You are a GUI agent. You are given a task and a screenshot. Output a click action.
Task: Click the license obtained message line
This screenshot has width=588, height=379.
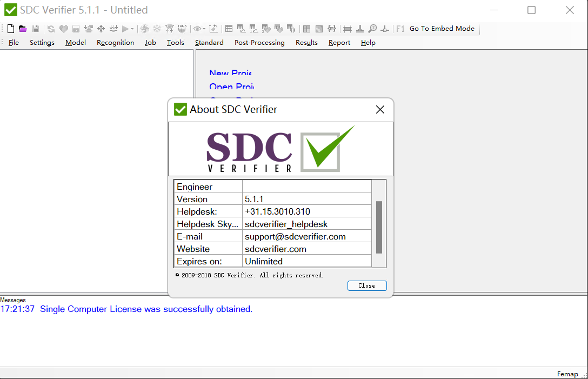click(126, 309)
